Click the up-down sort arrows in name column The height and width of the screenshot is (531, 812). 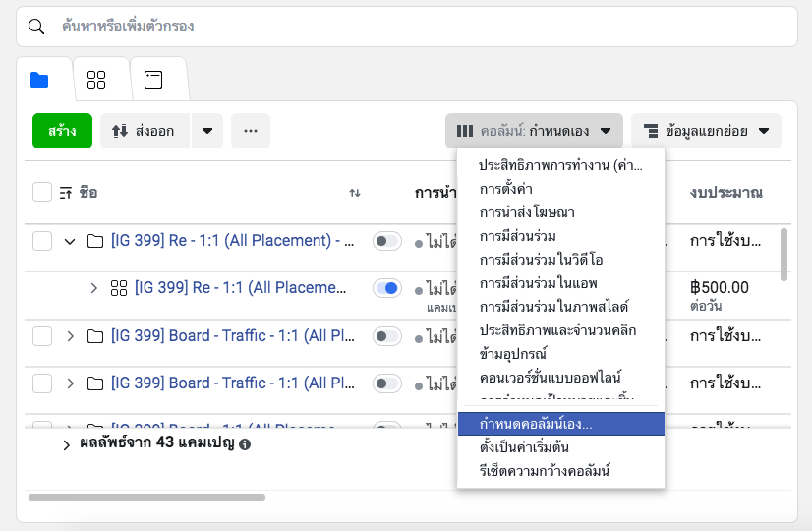pyautogui.click(x=355, y=193)
